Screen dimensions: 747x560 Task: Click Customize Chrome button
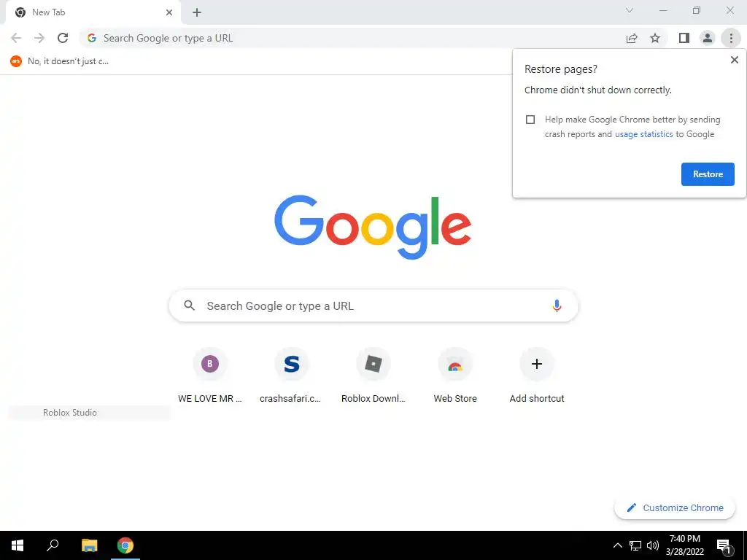(x=675, y=507)
